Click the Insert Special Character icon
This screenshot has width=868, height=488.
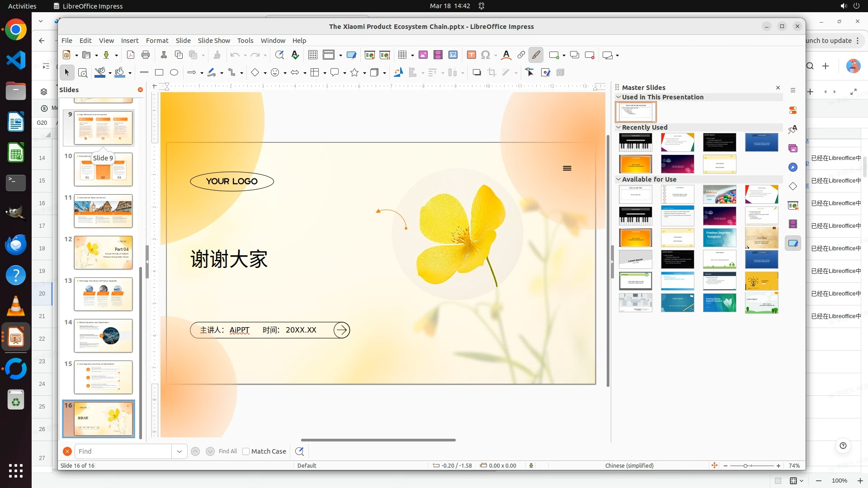pos(486,55)
